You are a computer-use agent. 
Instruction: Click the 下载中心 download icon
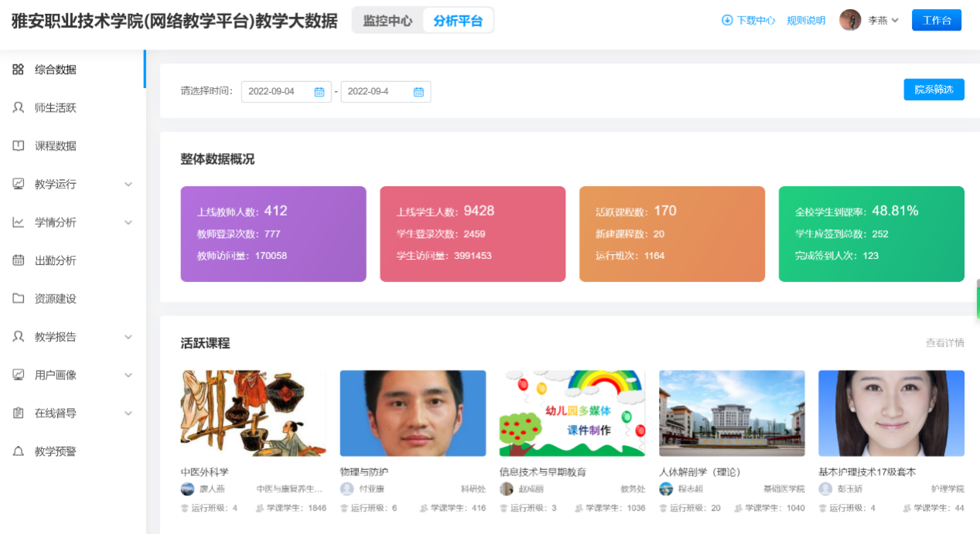pyautogui.click(x=727, y=20)
